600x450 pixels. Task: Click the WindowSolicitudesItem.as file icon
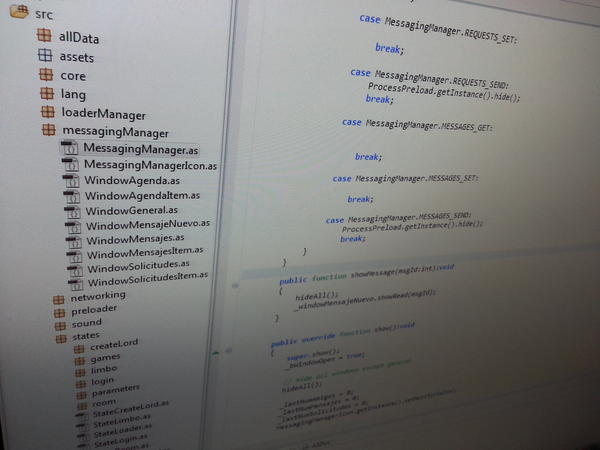[76, 284]
